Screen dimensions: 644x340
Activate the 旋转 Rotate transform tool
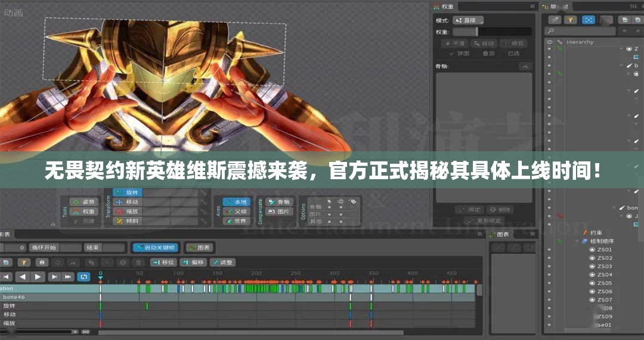(128, 192)
